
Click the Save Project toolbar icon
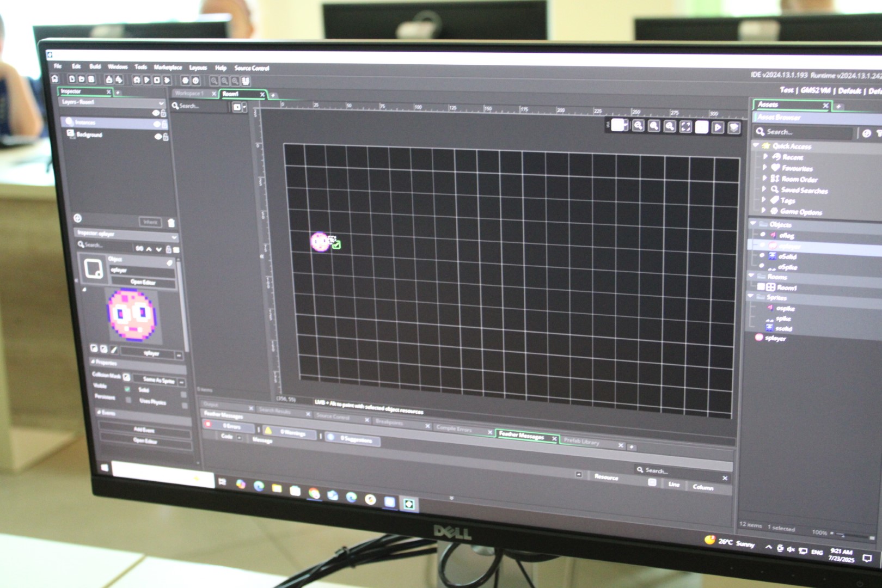click(x=91, y=79)
